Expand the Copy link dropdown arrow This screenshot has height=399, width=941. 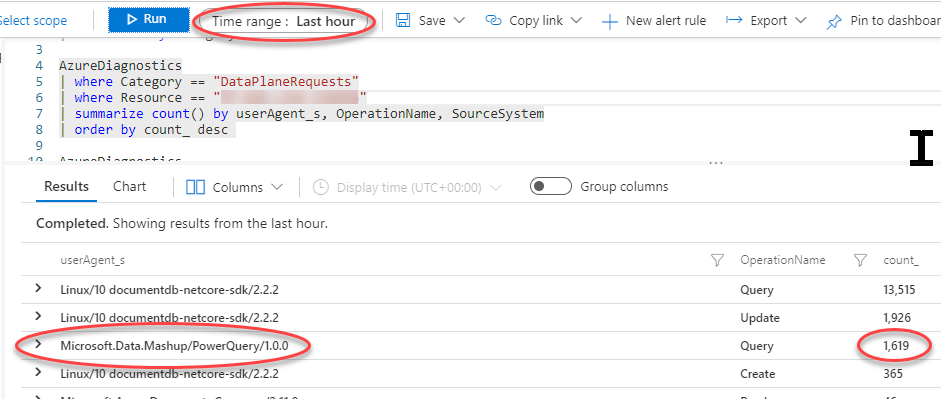click(576, 20)
